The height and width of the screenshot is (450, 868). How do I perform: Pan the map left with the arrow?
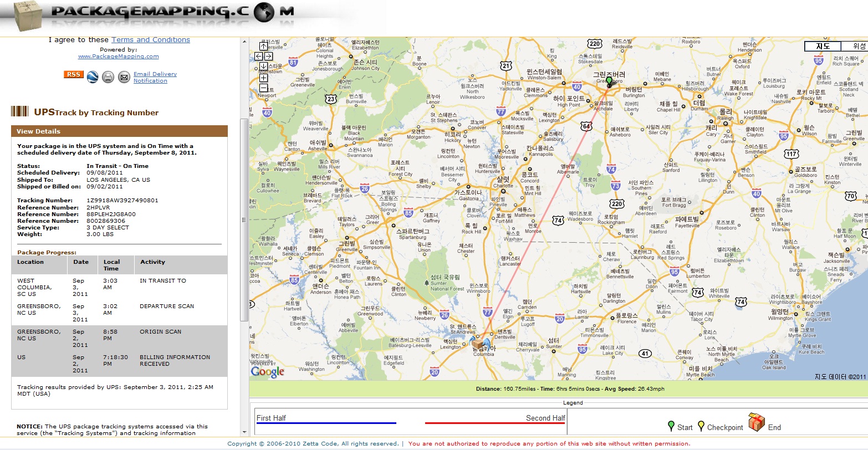(x=258, y=56)
